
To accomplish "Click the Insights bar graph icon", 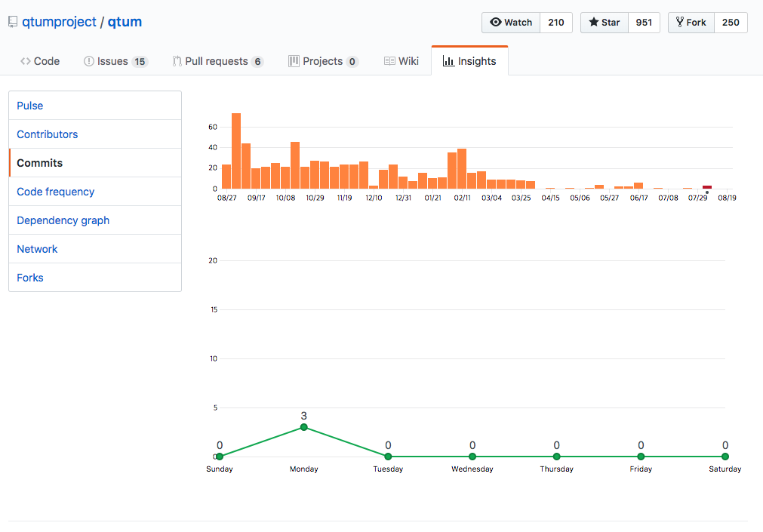I will click(448, 61).
